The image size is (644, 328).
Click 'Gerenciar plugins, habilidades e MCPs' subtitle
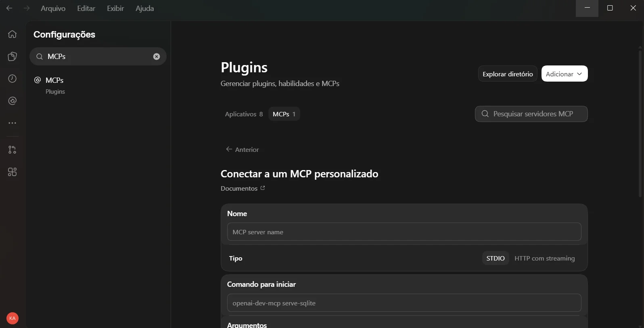[x=280, y=84]
